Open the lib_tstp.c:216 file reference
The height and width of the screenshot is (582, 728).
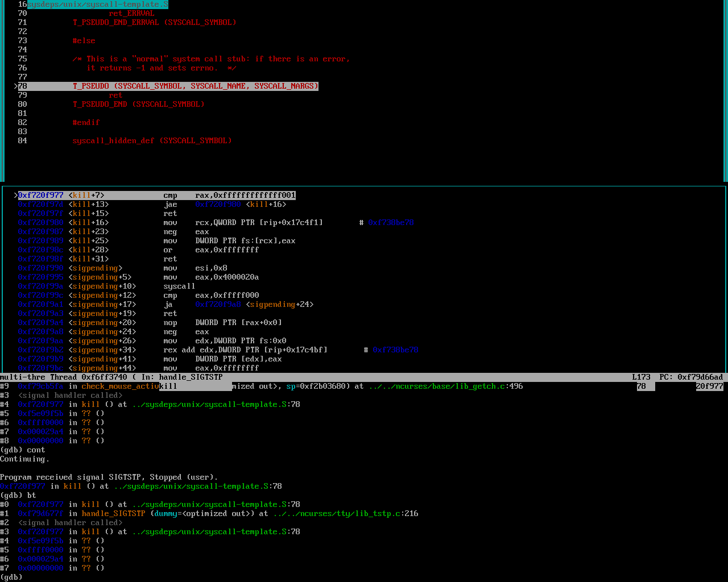pyautogui.click(x=345, y=514)
